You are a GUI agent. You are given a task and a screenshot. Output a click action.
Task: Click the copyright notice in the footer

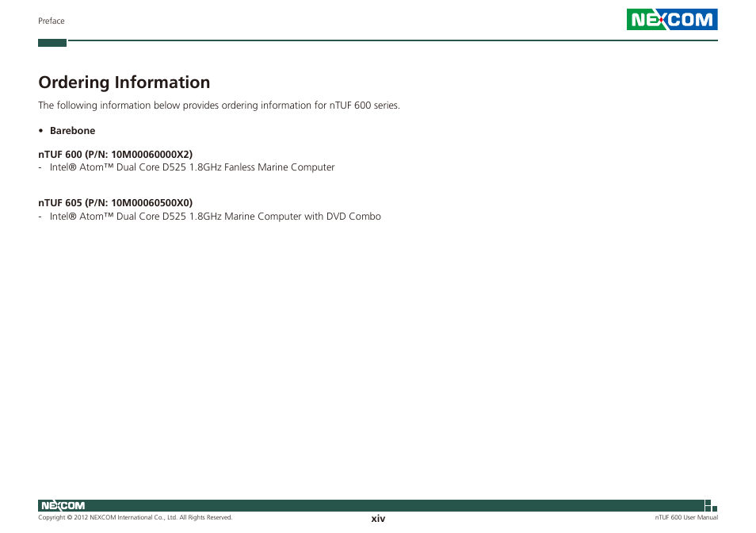pos(135,518)
